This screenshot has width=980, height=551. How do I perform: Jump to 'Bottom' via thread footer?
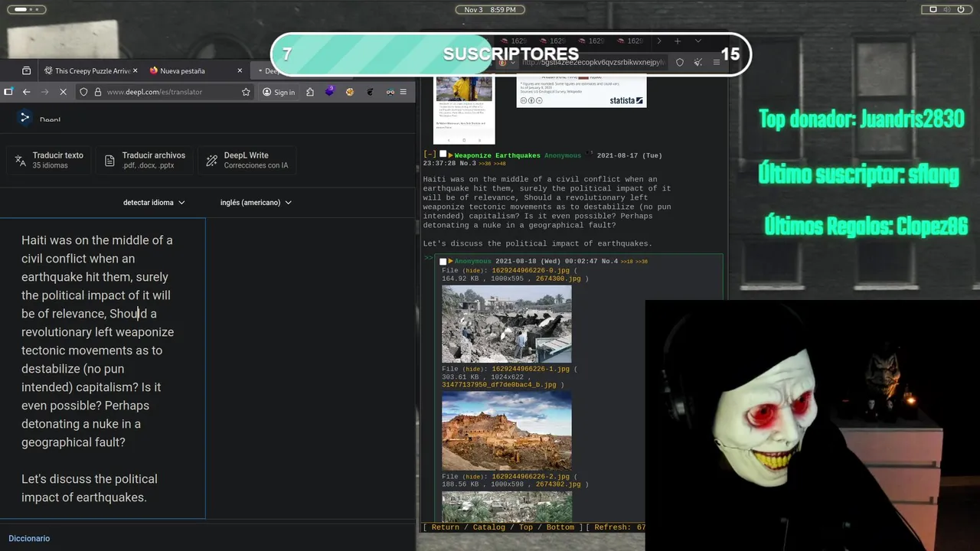coord(560,527)
